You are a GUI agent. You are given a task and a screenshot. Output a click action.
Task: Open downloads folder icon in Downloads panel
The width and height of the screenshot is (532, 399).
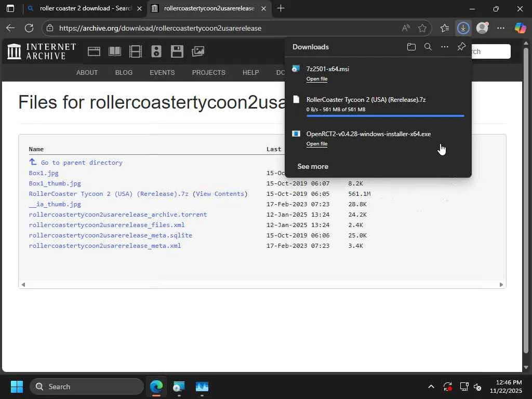click(x=411, y=47)
